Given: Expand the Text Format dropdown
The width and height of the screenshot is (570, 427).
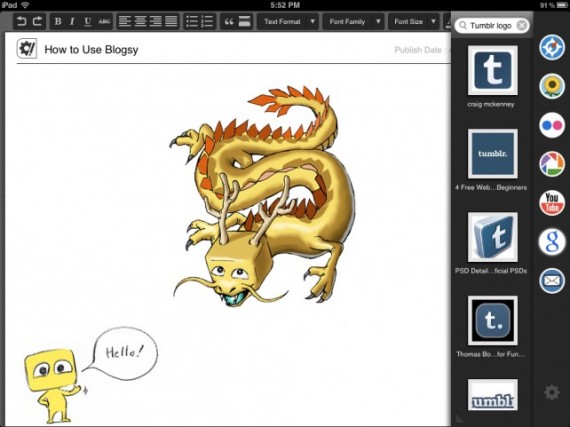Looking at the screenshot, I should [x=288, y=21].
